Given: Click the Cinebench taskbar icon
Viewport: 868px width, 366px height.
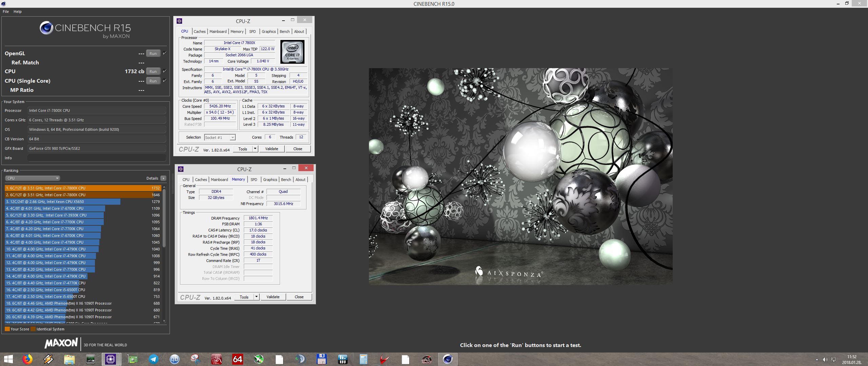Looking at the screenshot, I should pos(448,359).
